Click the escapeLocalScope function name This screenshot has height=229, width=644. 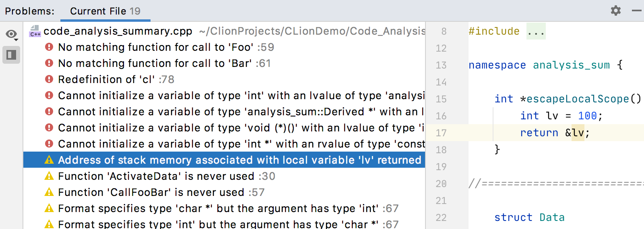(578, 99)
